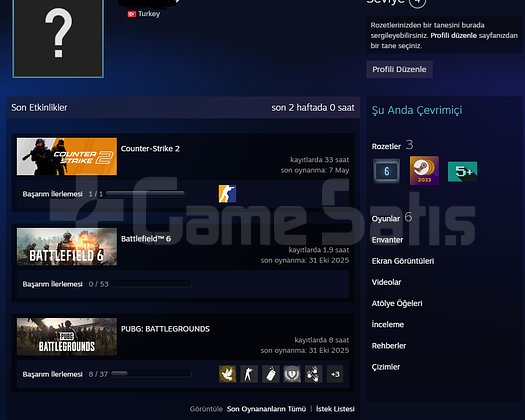Image resolution: width=525 pixels, height=420 pixels.
Task: Open the Counter-Strike 2 title link
Action: coord(150,149)
